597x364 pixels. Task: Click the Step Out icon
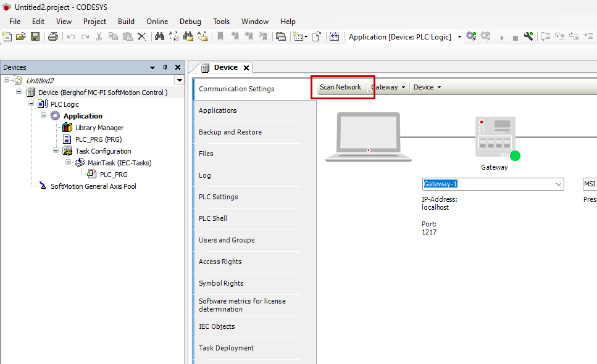574,36
